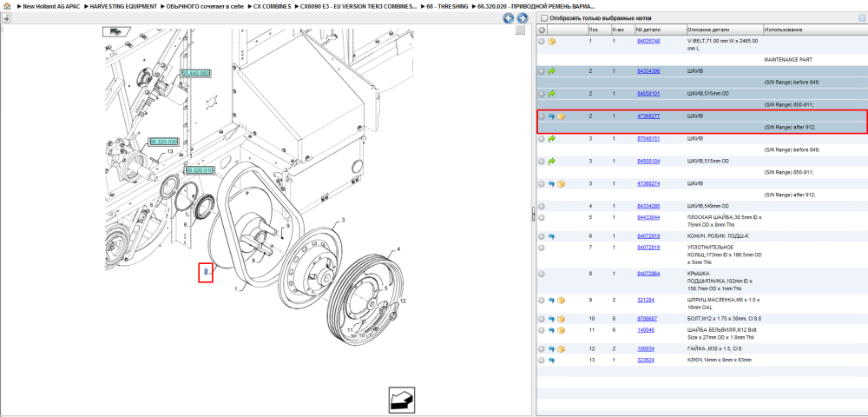The height and width of the screenshot is (417, 868).
Task: Go to the home icon in breadcrumb
Action: (x=7, y=6)
